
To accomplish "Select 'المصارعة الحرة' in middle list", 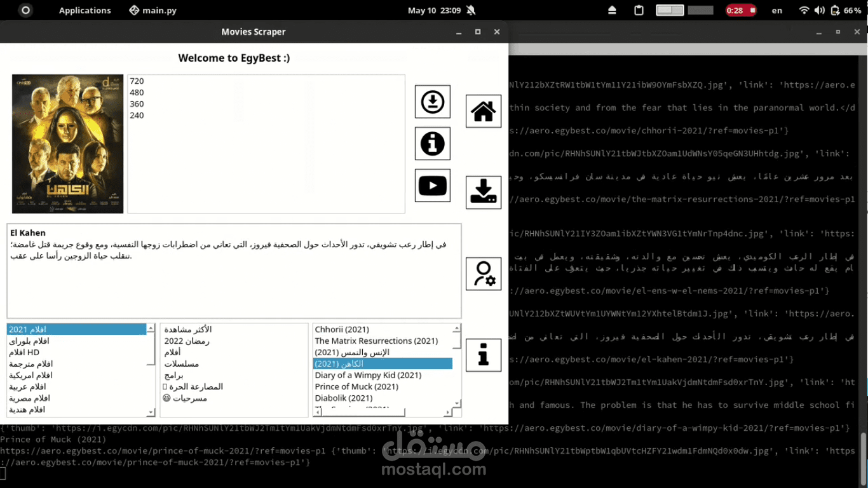I will [x=234, y=386].
